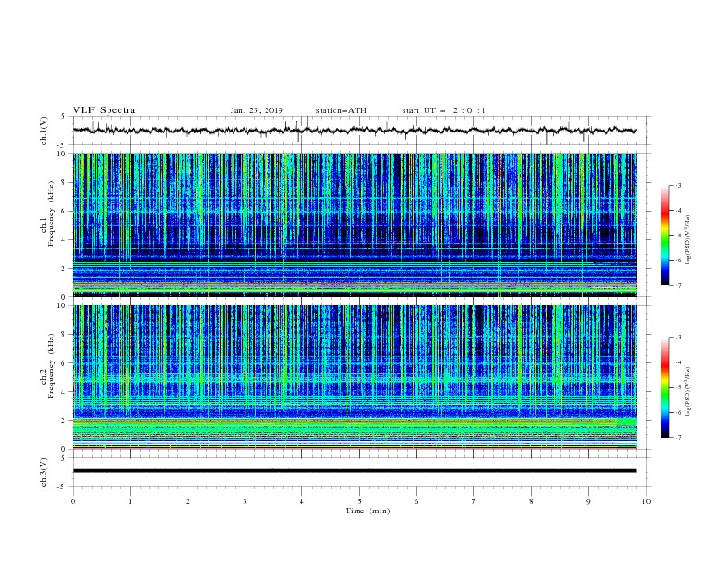
Task: Click the ch.1 waveform trace
Action: pos(354,131)
